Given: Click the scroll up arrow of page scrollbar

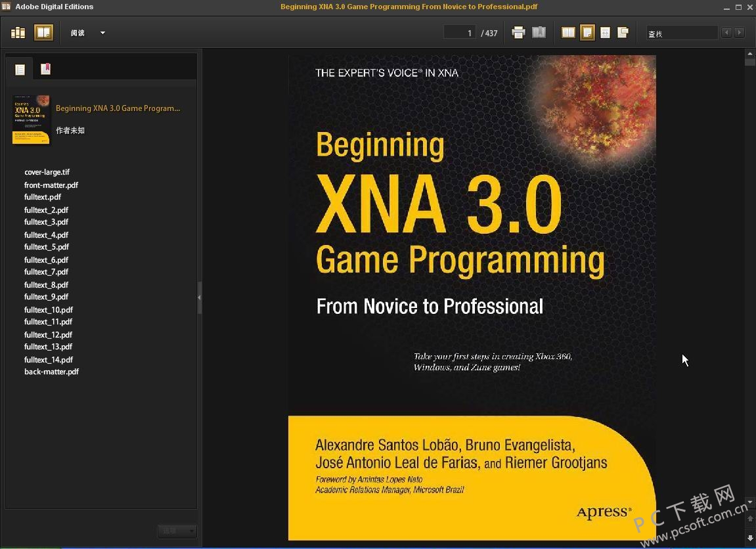Looking at the screenshot, I should point(749,54).
